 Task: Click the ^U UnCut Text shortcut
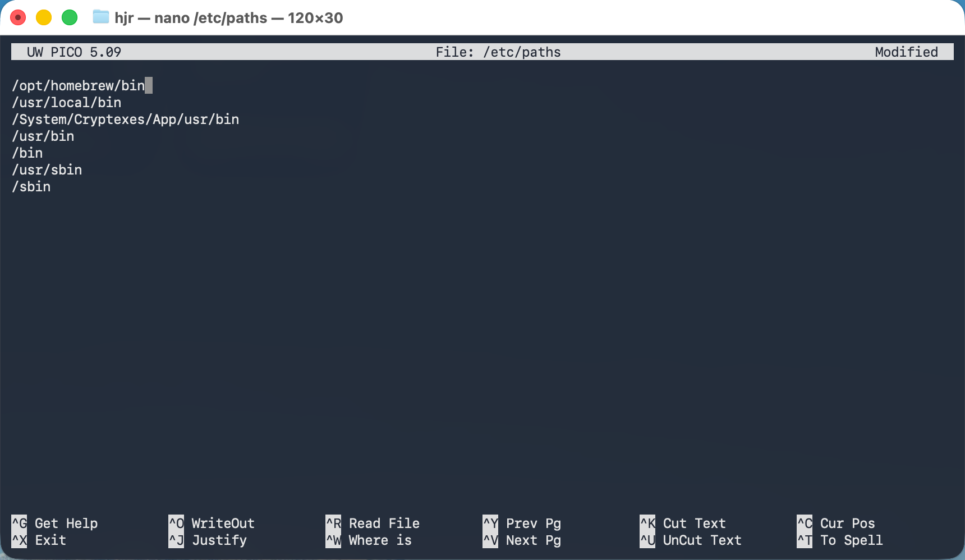(x=691, y=540)
